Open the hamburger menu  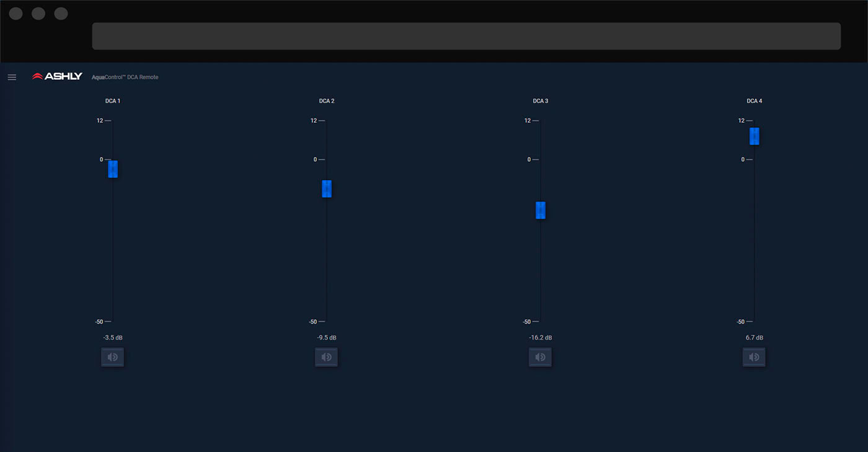tap(12, 77)
